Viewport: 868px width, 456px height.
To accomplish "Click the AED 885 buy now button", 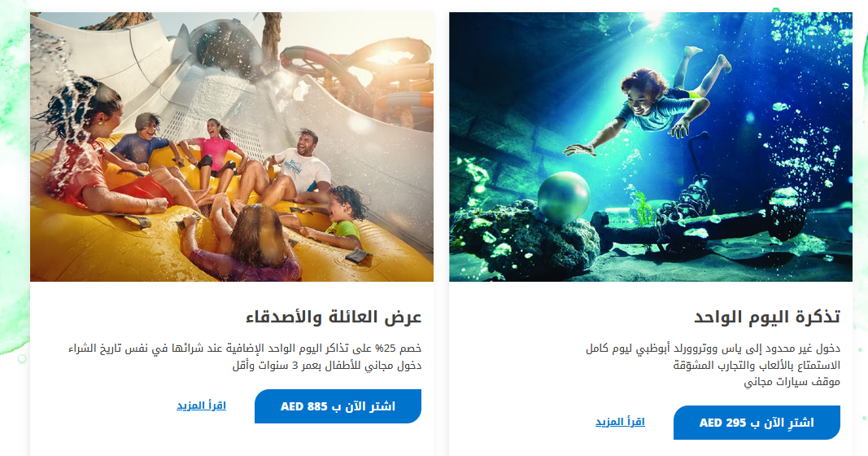I will pyautogui.click(x=338, y=406).
